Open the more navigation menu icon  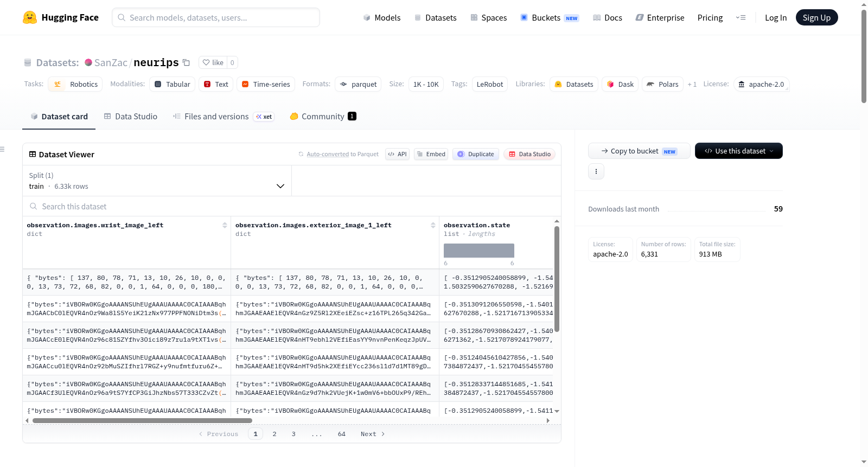coord(741,17)
